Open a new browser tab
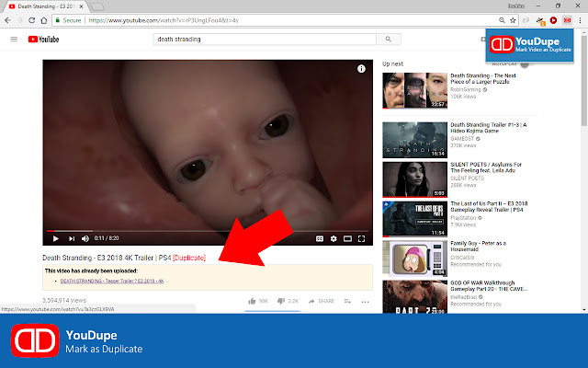Viewport: 588px width, 368px height. pyautogui.click(x=97, y=6)
